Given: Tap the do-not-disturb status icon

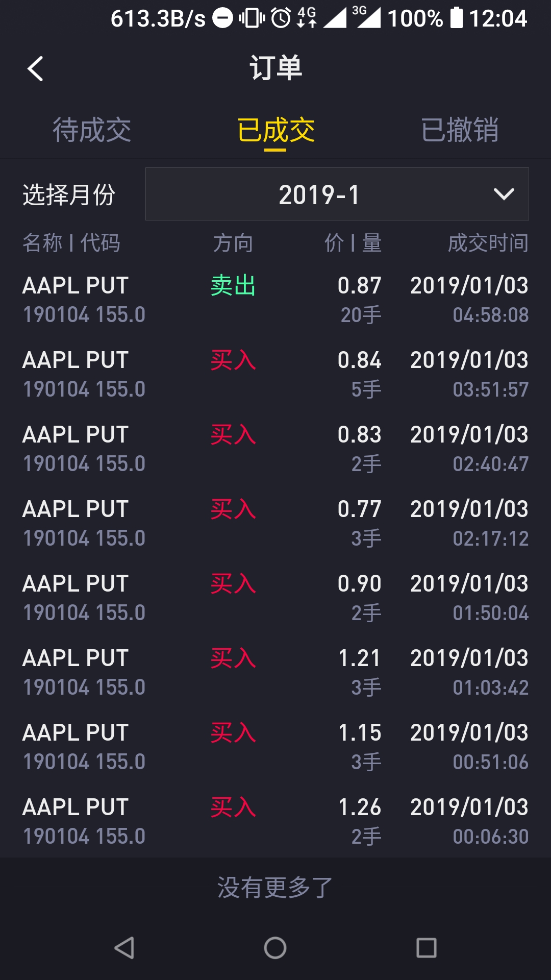Looking at the screenshot, I should pos(222,18).
